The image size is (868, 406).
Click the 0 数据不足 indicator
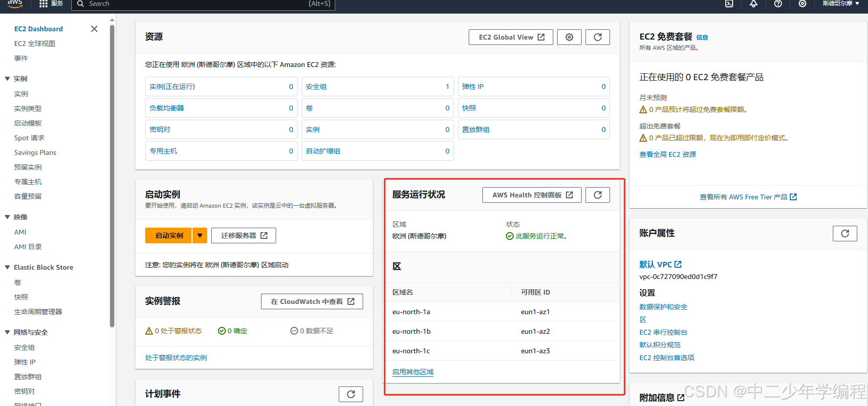pos(312,331)
